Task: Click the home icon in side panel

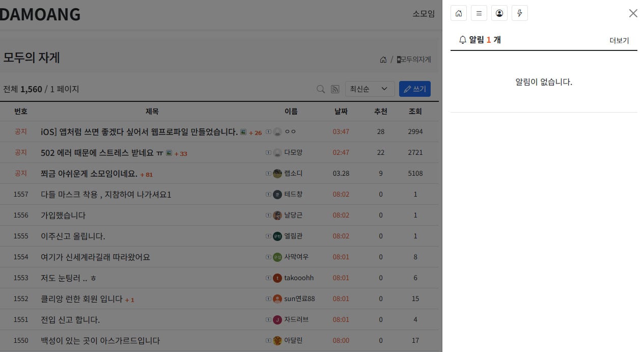Action: point(459,13)
